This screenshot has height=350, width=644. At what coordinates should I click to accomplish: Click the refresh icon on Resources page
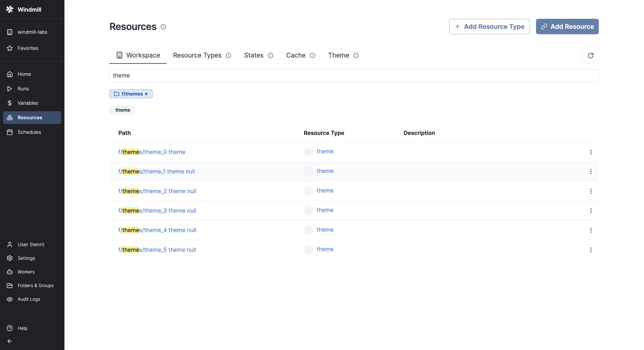point(591,55)
